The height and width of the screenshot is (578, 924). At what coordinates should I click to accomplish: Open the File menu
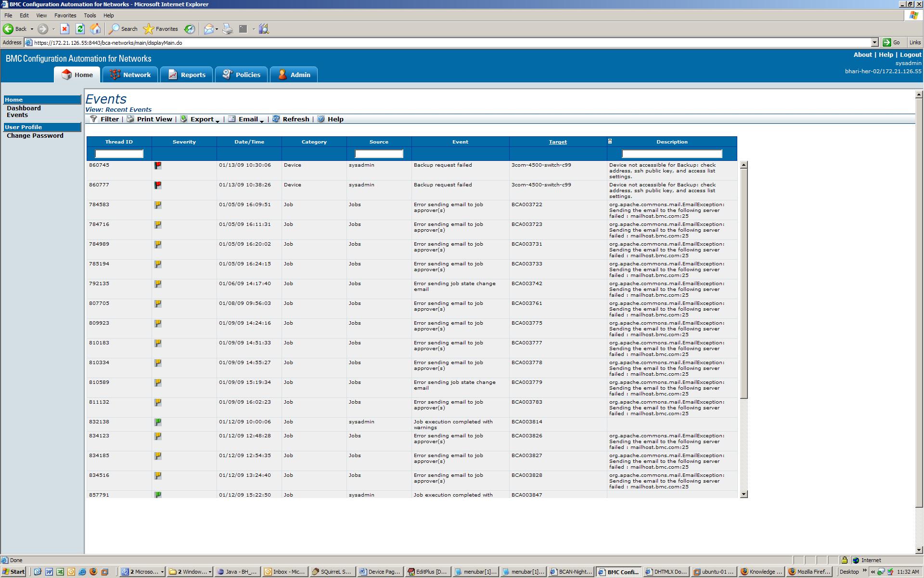[x=8, y=15]
